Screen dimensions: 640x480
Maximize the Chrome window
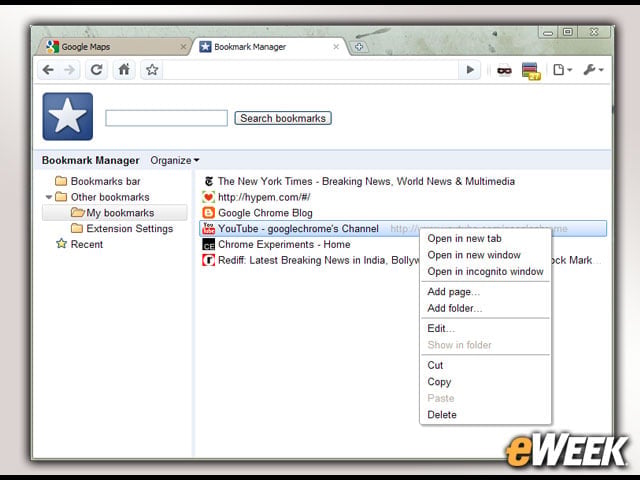coord(567,32)
